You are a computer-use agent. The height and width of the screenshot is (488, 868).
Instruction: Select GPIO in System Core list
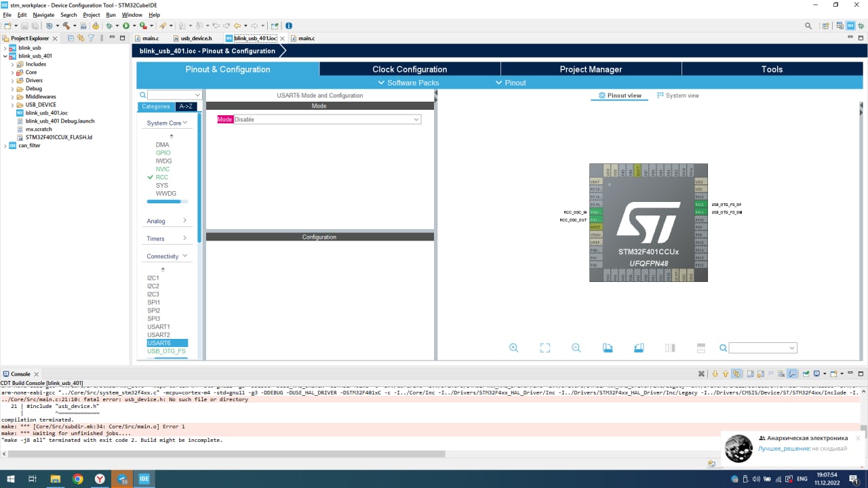point(163,153)
